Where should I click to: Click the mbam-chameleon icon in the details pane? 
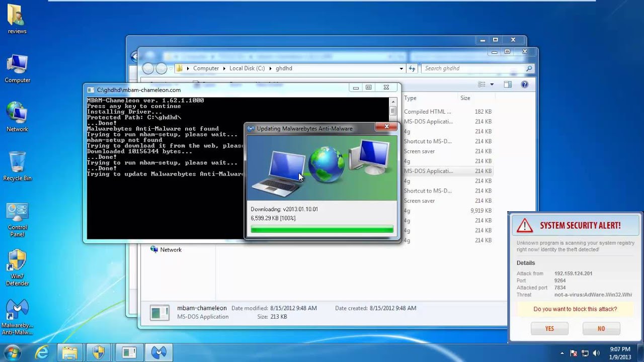[x=159, y=312]
